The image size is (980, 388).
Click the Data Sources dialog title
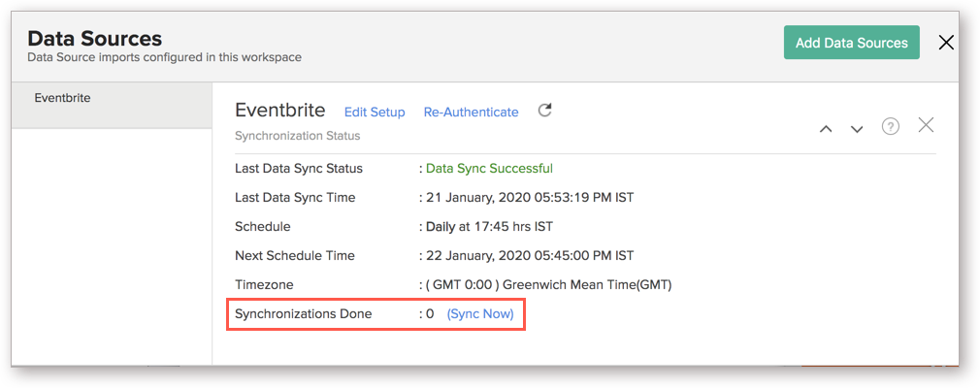[x=95, y=39]
